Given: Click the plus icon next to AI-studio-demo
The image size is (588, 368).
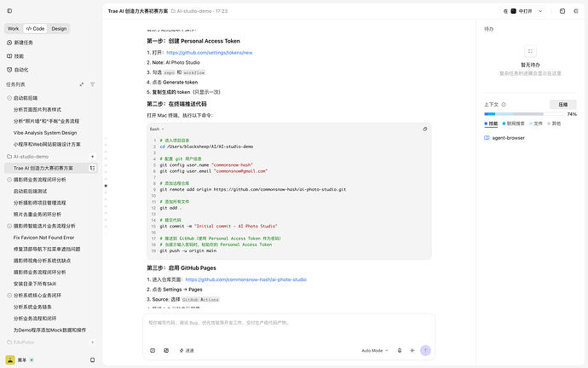Looking at the screenshot, I should tap(93, 157).
